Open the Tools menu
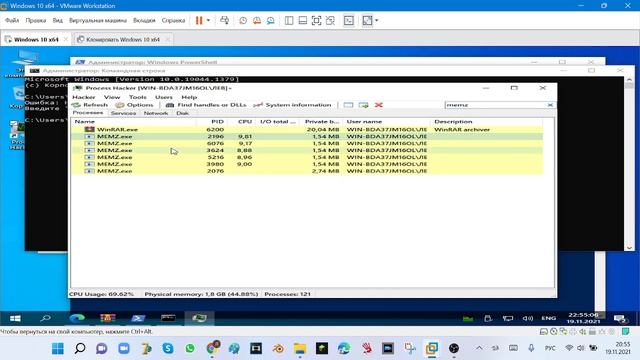Image resolution: width=640 pixels, height=360 pixels. point(138,97)
